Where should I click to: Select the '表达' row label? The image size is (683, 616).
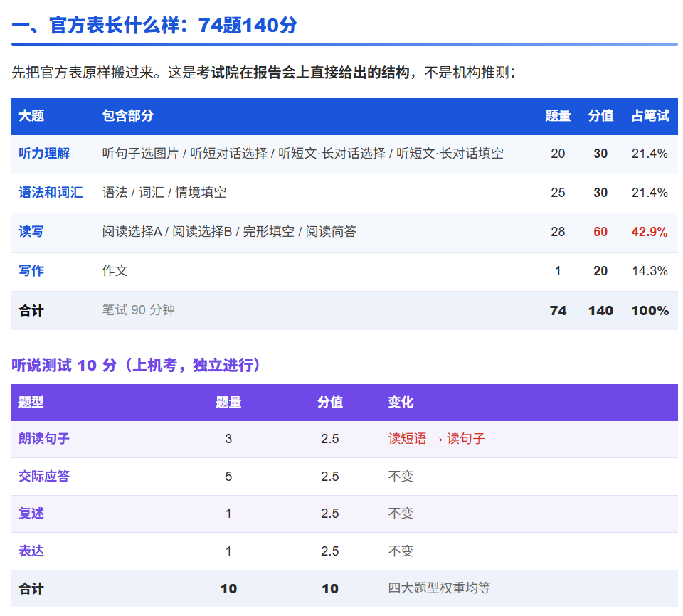31,551
